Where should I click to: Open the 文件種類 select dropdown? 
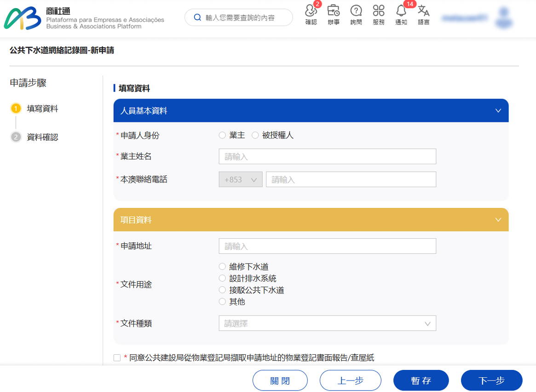tap(327, 323)
